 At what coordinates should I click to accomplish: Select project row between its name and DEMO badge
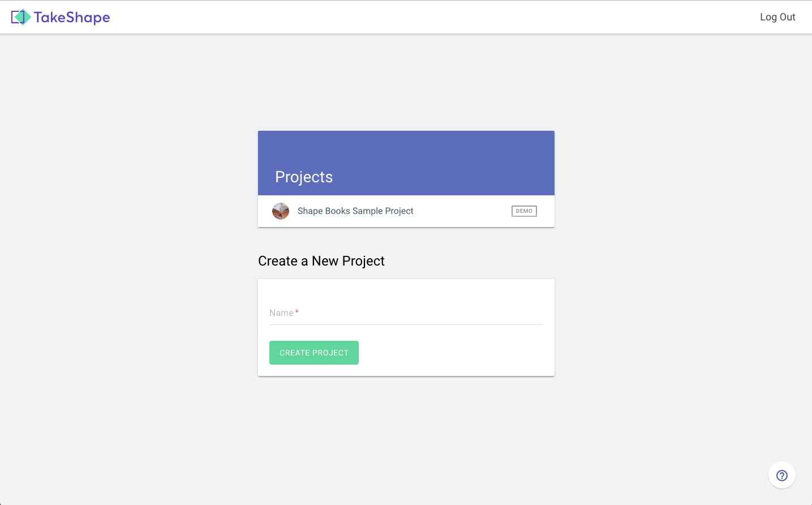click(x=461, y=211)
